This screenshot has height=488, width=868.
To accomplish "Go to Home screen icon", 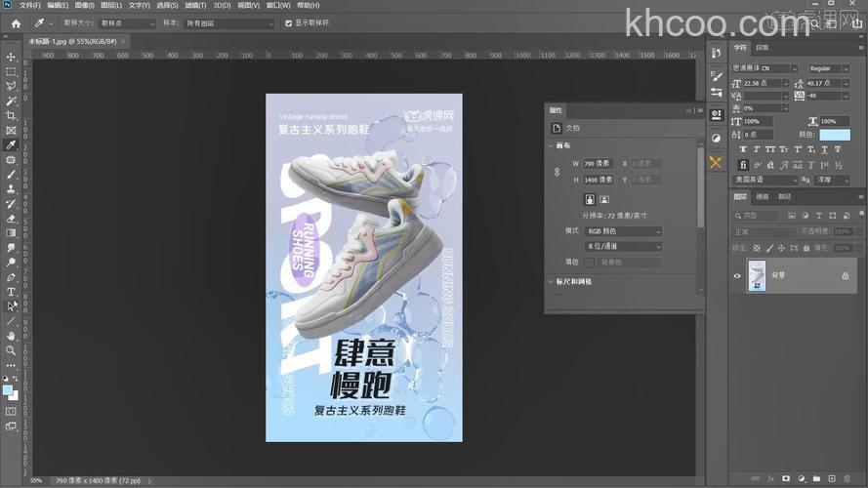I will (x=16, y=23).
